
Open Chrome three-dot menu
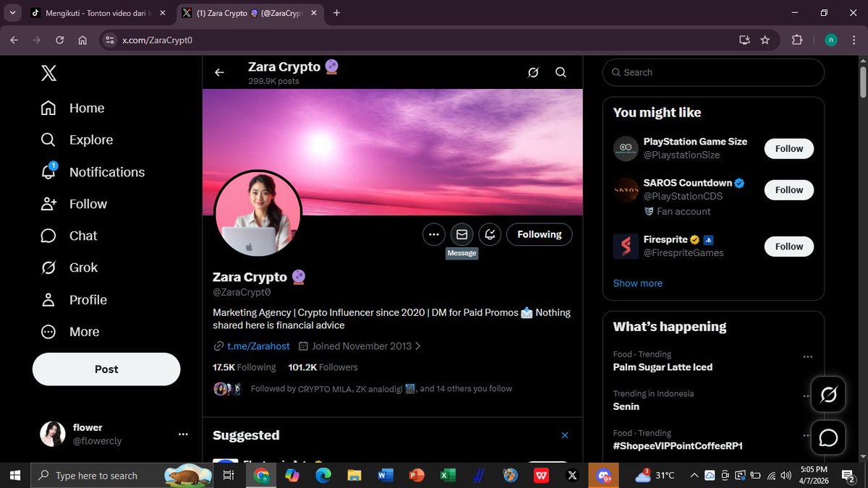coord(854,40)
